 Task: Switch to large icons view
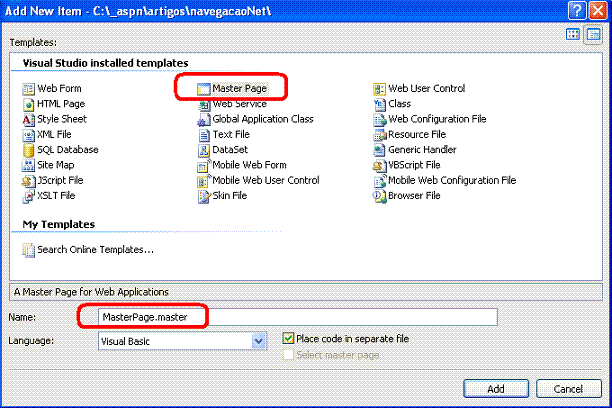click(x=573, y=34)
